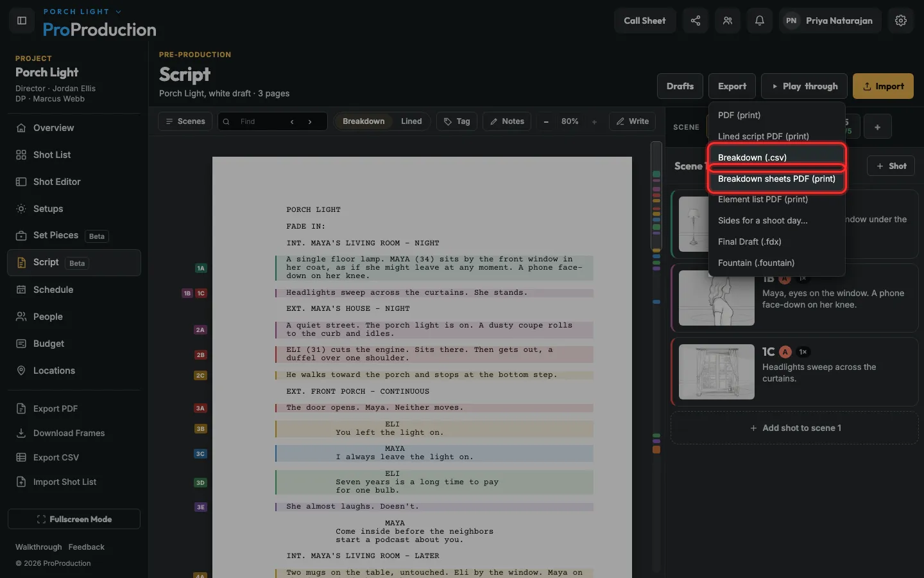
Task: Zoom out the script view
Action: pyautogui.click(x=546, y=121)
